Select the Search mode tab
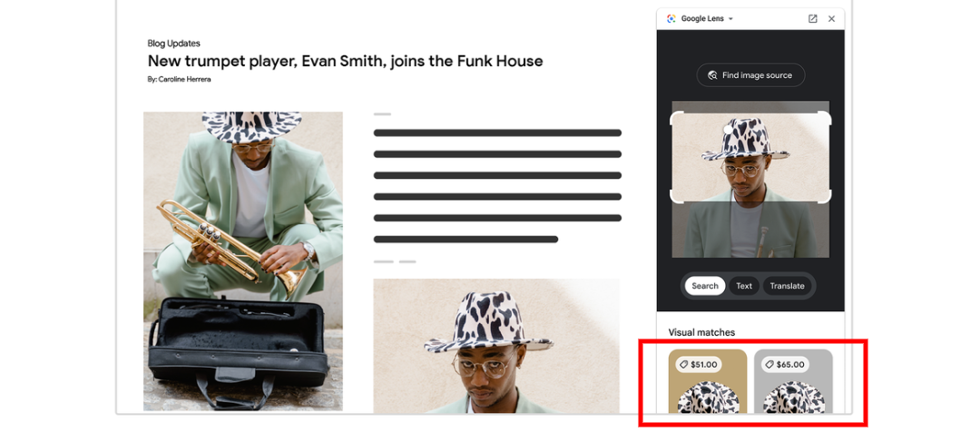This screenshot has height=432, width=980. [x=705, y=286]
